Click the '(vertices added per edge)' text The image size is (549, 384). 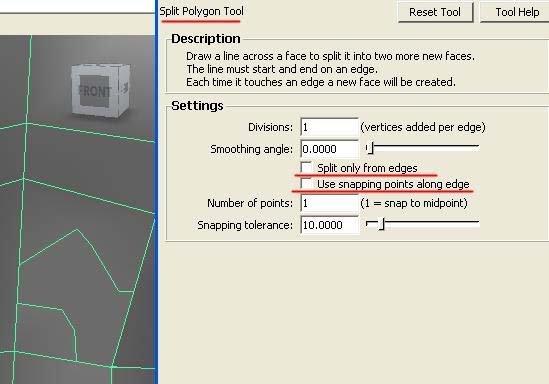coord(423,127)
